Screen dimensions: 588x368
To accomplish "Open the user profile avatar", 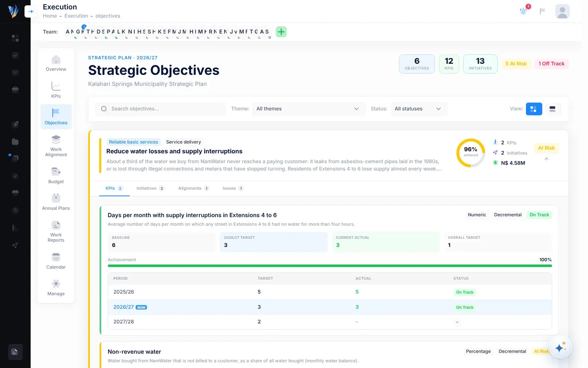I will pos(562,11).
